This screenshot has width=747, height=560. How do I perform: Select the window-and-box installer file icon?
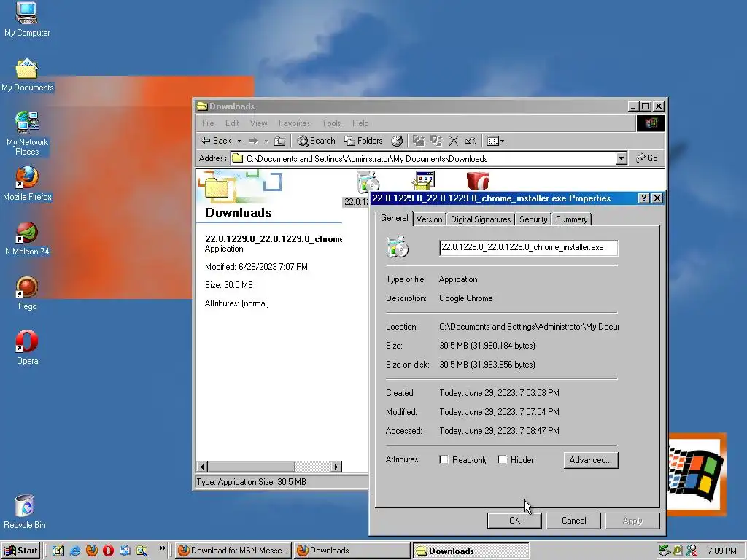[423, 181]
